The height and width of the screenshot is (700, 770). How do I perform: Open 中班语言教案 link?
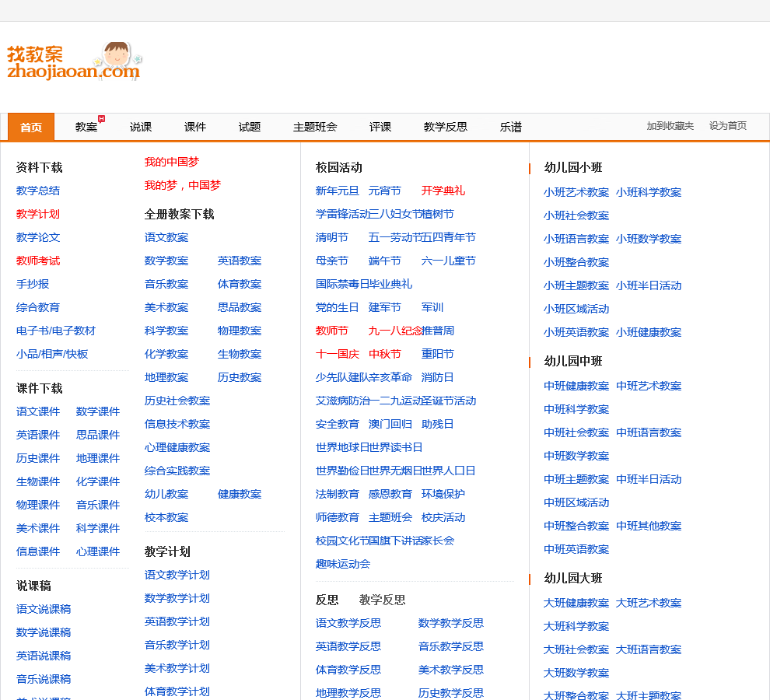tap(649, 432)
